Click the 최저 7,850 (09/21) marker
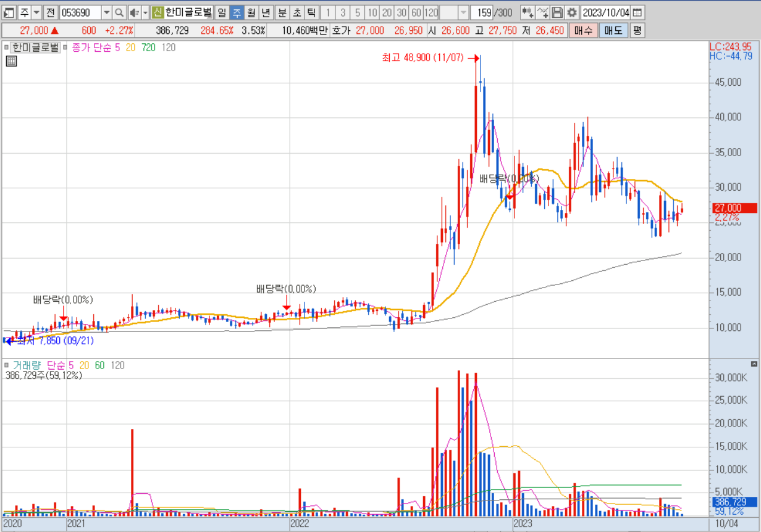Screen dimensions: 761x532 point(49,339)
